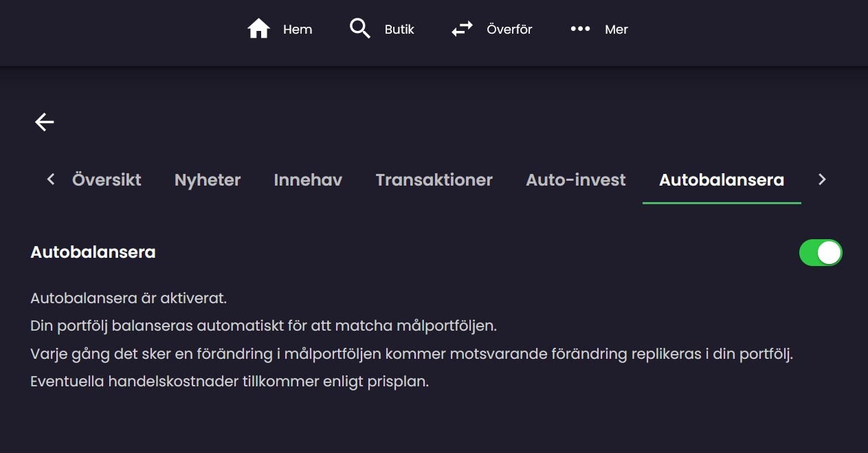Switch to the Auto-invest tab
This screenshot has height=453, width=868.
[x=575, y=180]
